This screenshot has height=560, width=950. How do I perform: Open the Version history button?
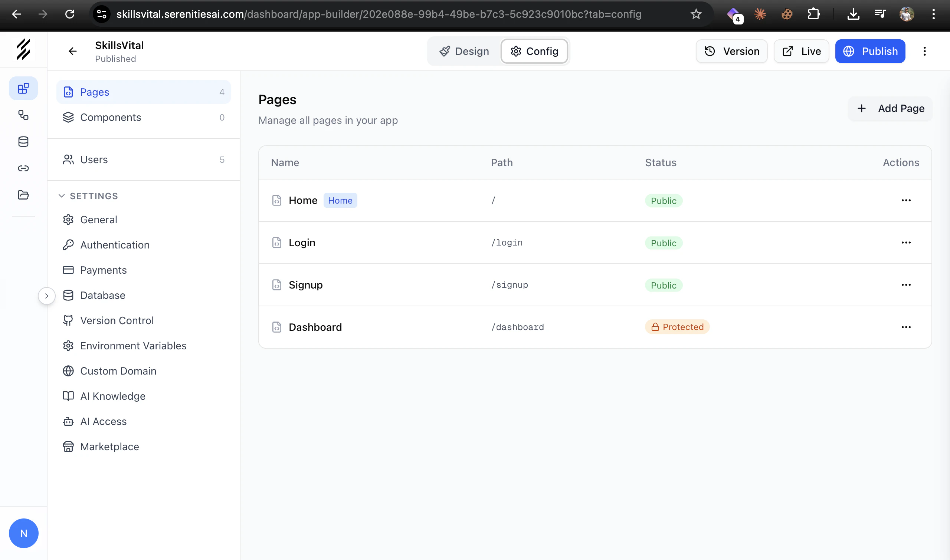731,51
